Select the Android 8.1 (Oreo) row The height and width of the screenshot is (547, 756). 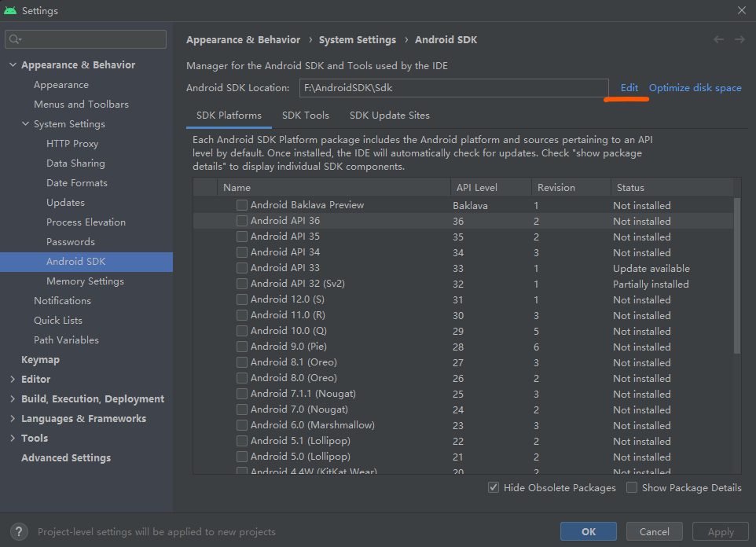464,362
